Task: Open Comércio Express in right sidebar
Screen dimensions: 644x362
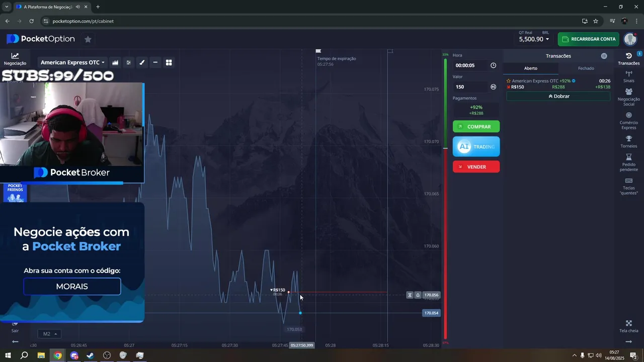Action: 629,121
